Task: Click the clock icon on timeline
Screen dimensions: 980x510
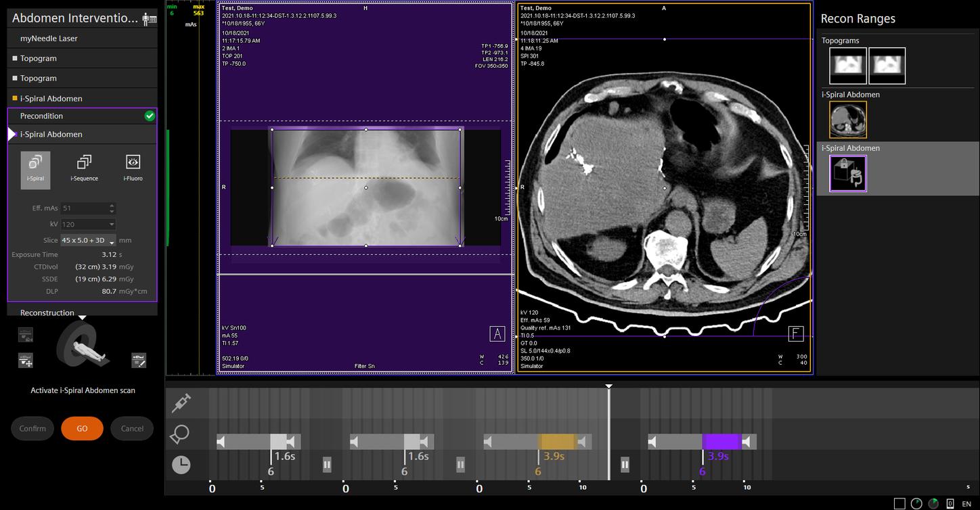Action: tap(181, 465)
